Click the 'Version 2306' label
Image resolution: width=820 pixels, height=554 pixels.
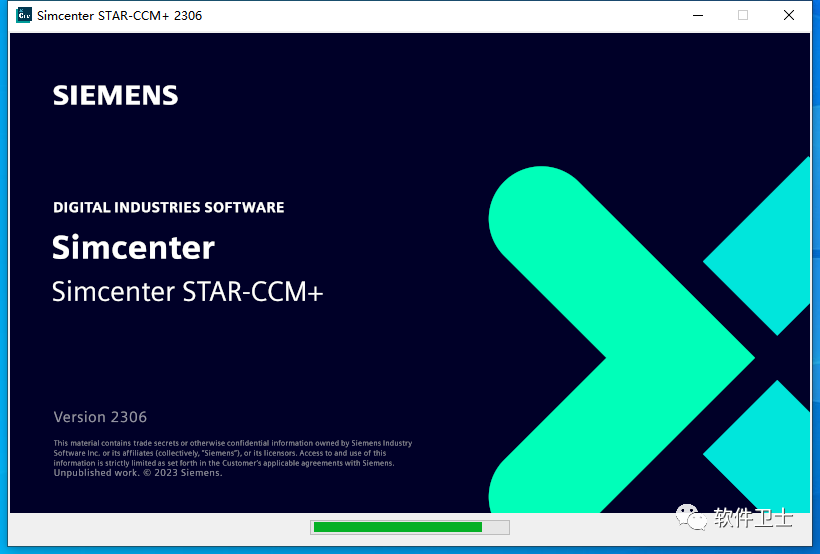click(100, 417)
